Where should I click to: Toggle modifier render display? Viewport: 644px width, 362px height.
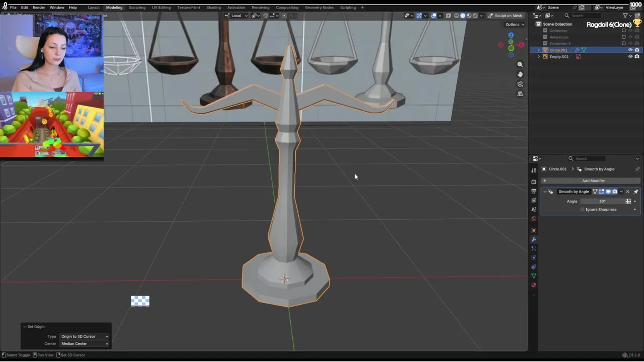615,192
